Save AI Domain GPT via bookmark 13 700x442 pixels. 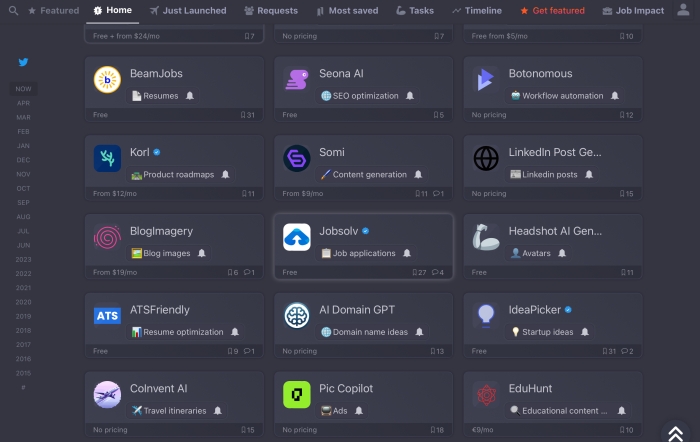click(437, 351)
